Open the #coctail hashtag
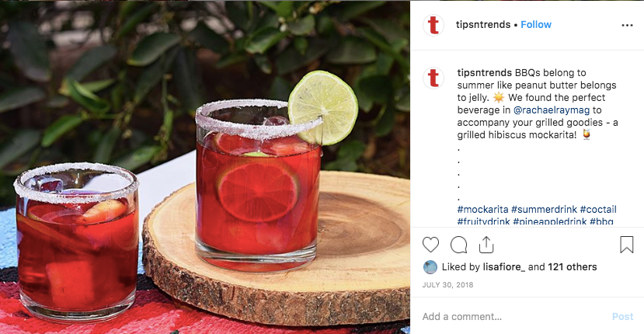 (598, 209)
